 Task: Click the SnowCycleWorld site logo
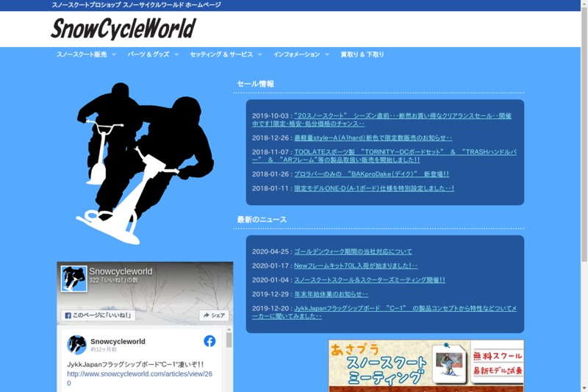(123, 29)
